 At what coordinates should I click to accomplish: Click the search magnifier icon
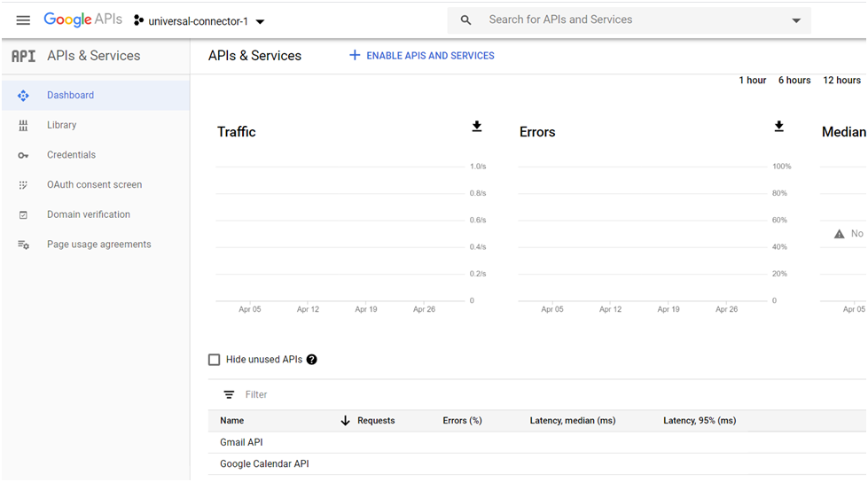[x=466, y=19]
